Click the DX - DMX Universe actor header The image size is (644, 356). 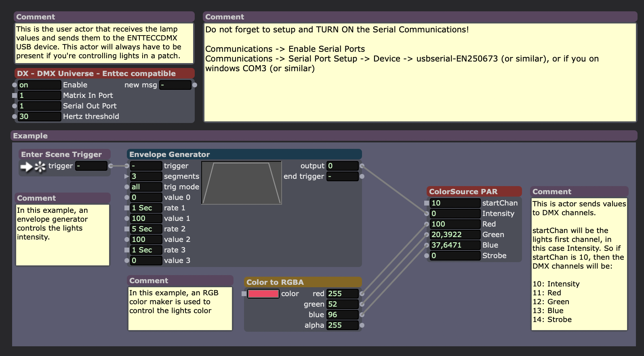pyautogui.click(x=104, y=74)
